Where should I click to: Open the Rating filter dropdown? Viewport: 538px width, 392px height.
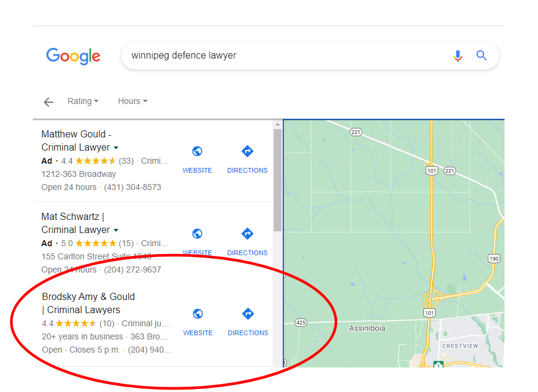coord(82,101)
